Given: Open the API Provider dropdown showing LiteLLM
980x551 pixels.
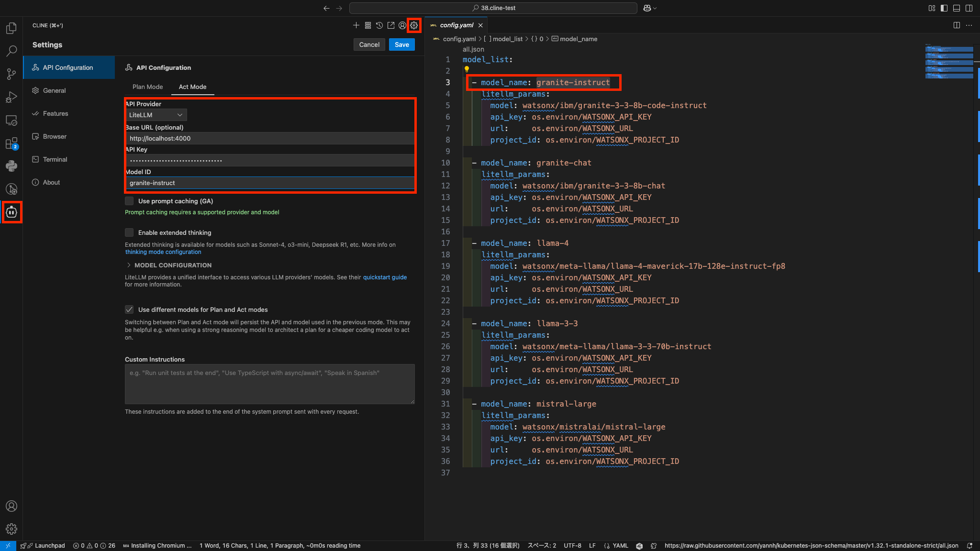Looking at the screenshot, I should tap(156, 115).
